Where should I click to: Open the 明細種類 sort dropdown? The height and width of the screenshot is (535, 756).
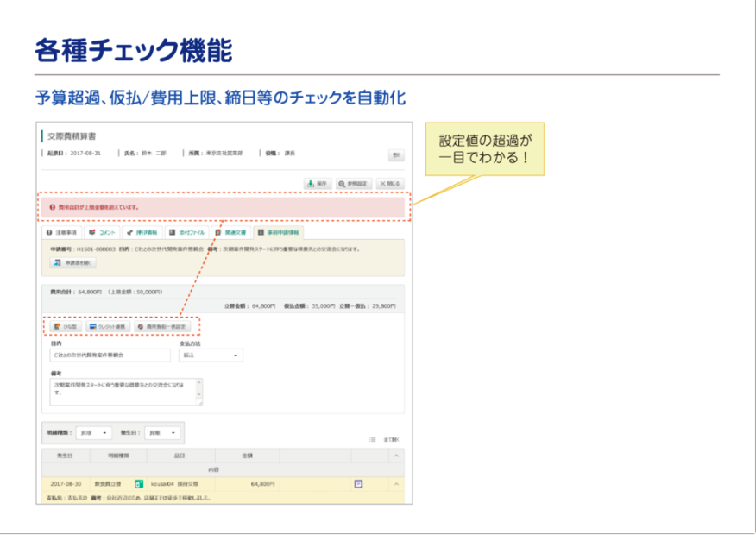(94, 432)
